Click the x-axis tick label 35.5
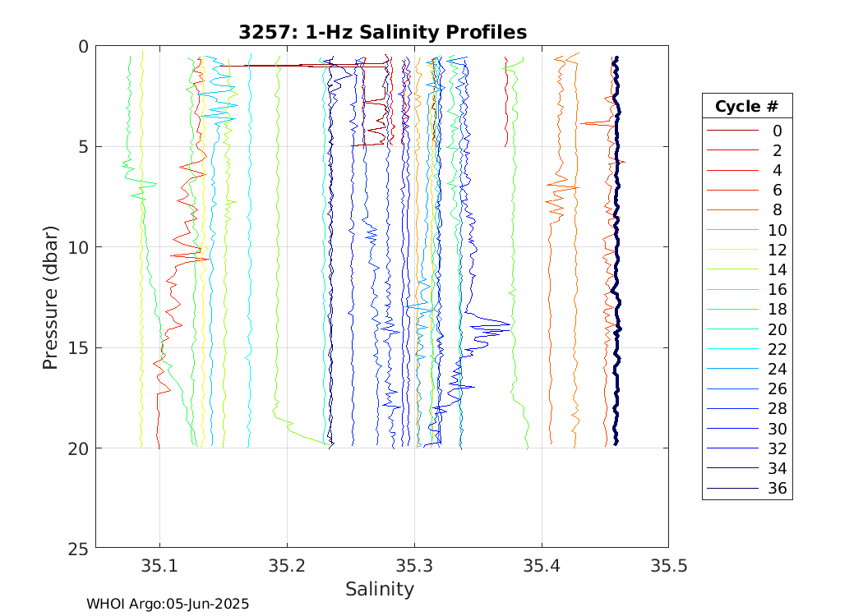This screenshot has width=863, height=616. [669, 565]
